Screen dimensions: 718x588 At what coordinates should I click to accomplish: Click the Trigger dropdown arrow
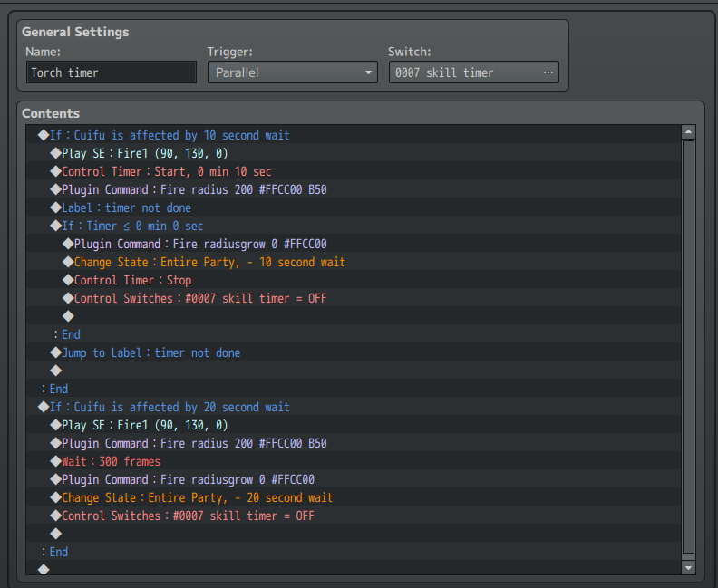(368, 72)
